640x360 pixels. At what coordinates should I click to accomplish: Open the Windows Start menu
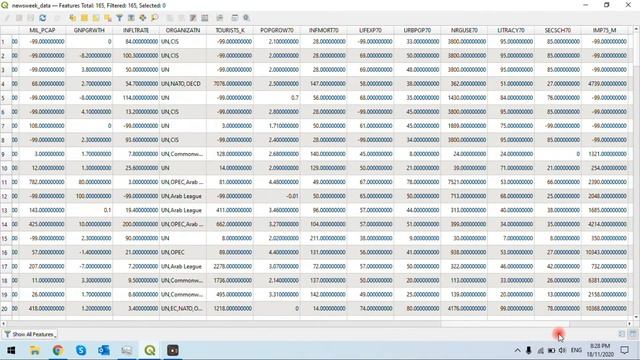11,350
